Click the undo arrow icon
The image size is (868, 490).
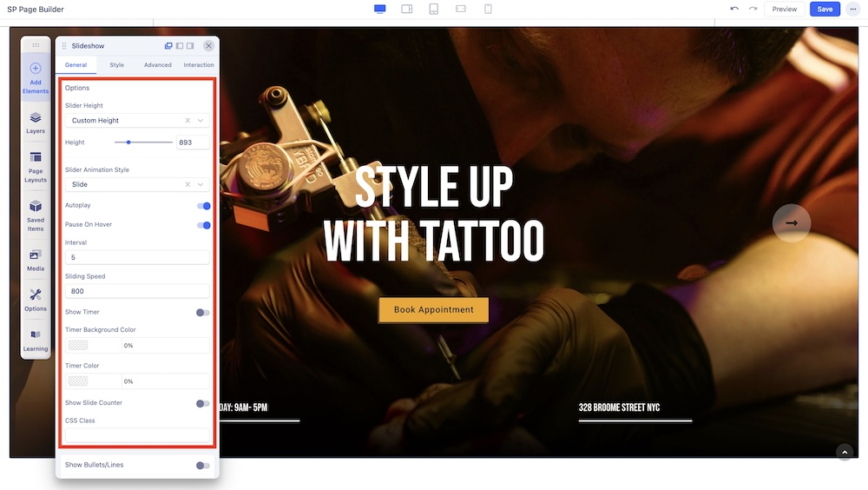(x=734, y=10)
